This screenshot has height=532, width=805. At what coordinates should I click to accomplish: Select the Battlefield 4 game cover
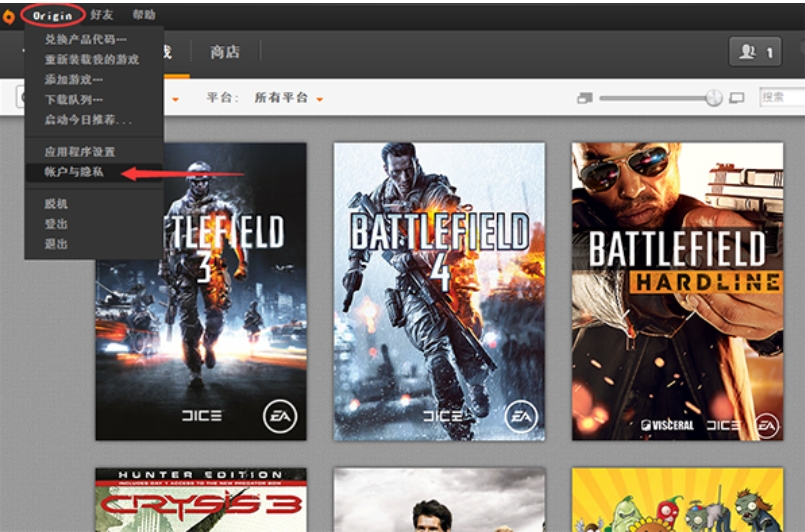pyautogui.click(x=439, y=291)
